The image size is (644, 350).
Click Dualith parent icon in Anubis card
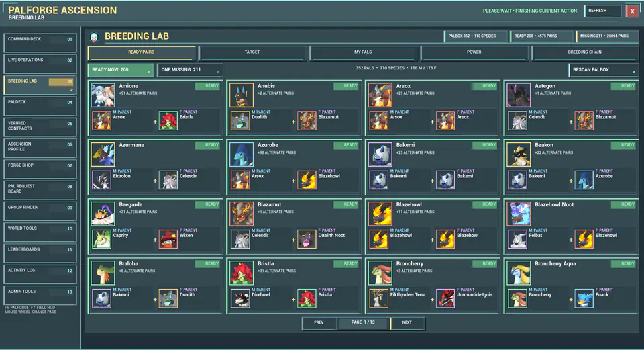(x=240, y=121)
